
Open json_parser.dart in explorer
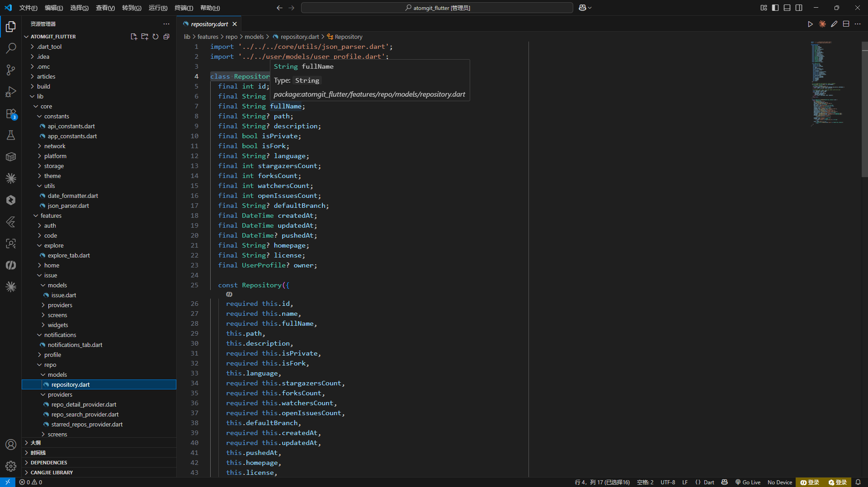coord(68,206)
